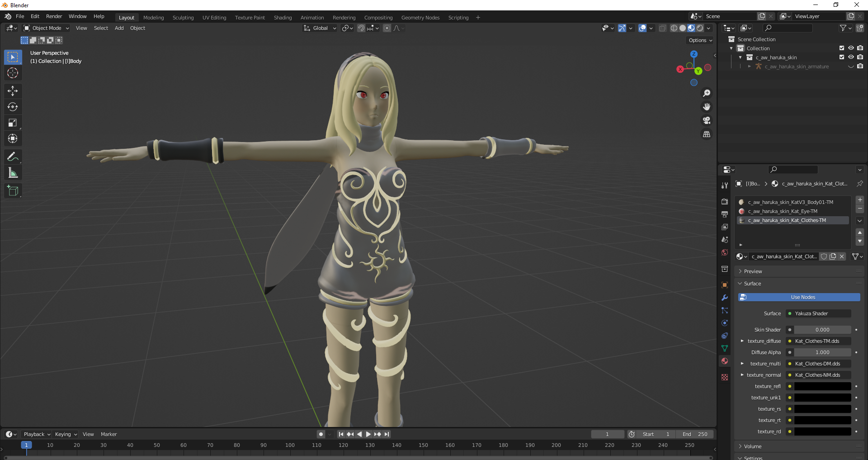Toggle viewport overlays

pos(642,28)
